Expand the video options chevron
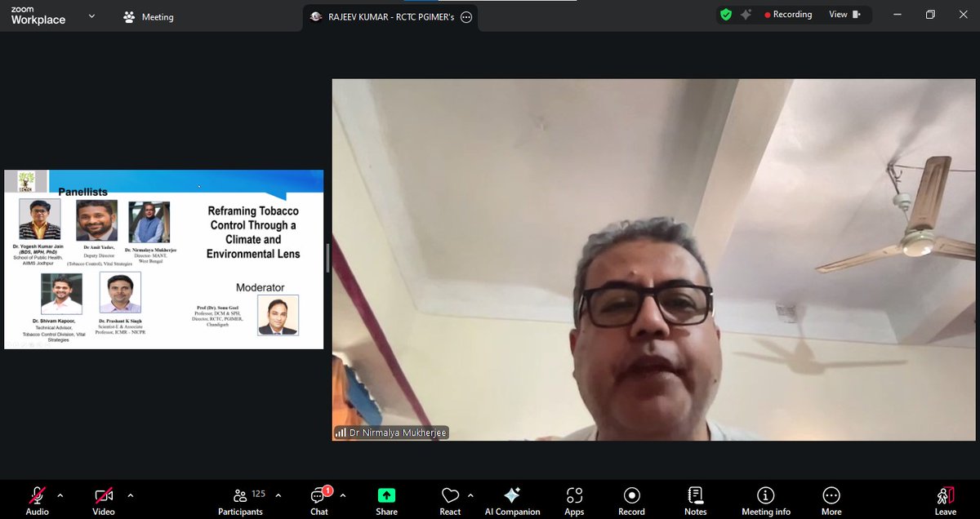The height and width of the screenshot is (519, 980). pyautogui.click(x=130, y=495)
